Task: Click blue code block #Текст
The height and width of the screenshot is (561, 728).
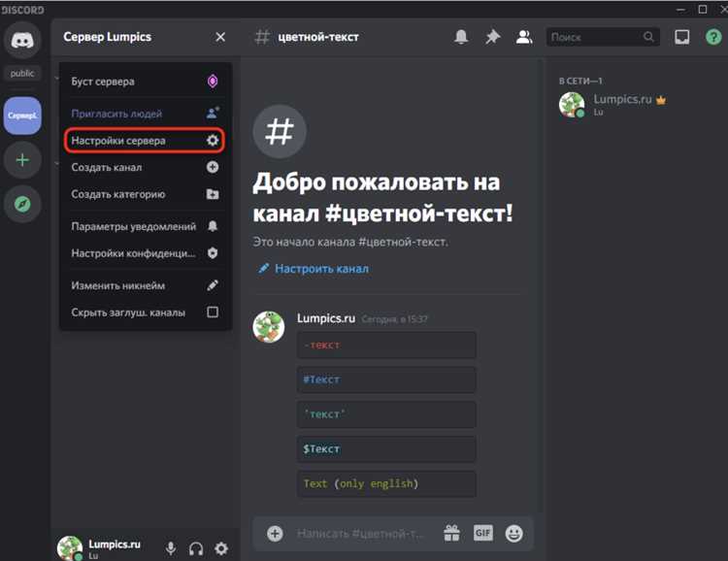Action: (x=386, y=379)
